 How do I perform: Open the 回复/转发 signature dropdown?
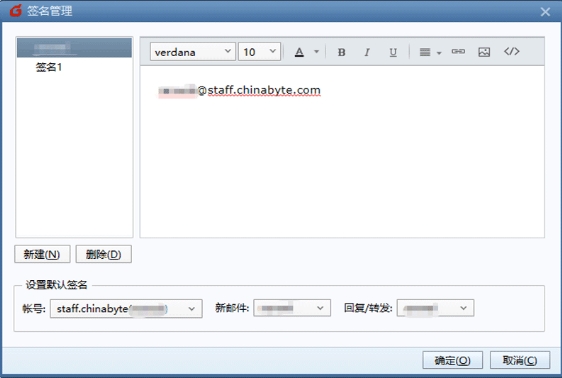[x=435, y=308]
